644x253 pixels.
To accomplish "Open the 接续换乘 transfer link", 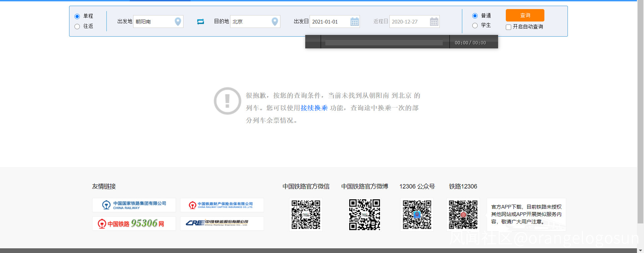I will pyautogui.click(x=314, y=108).
